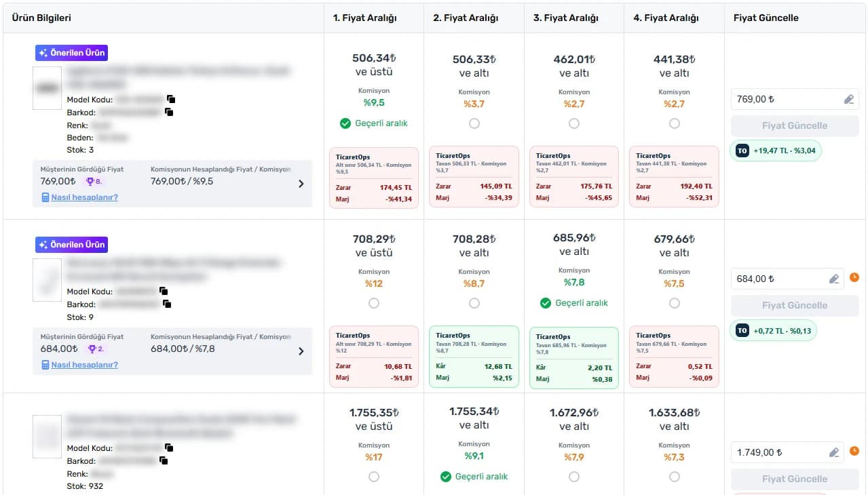The image size is (868, 495).
Task: Click the trophy badge showing 8.
Action: click(94, 181)
